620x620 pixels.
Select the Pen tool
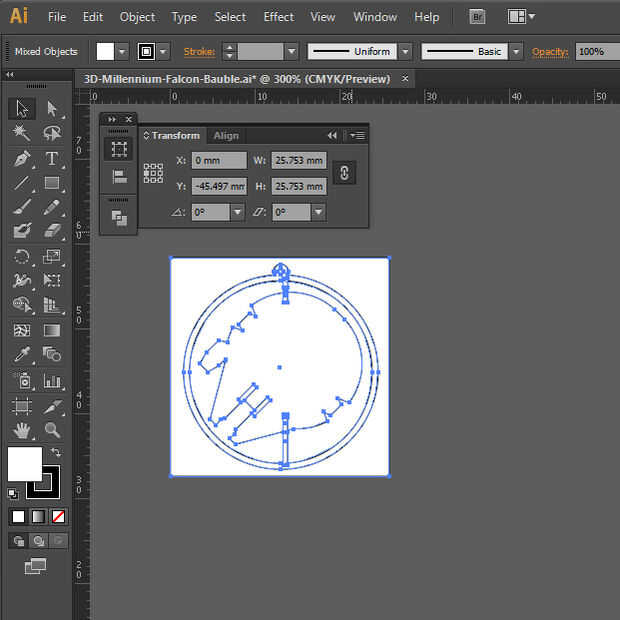pyautogui.click(x=22, y=158)
